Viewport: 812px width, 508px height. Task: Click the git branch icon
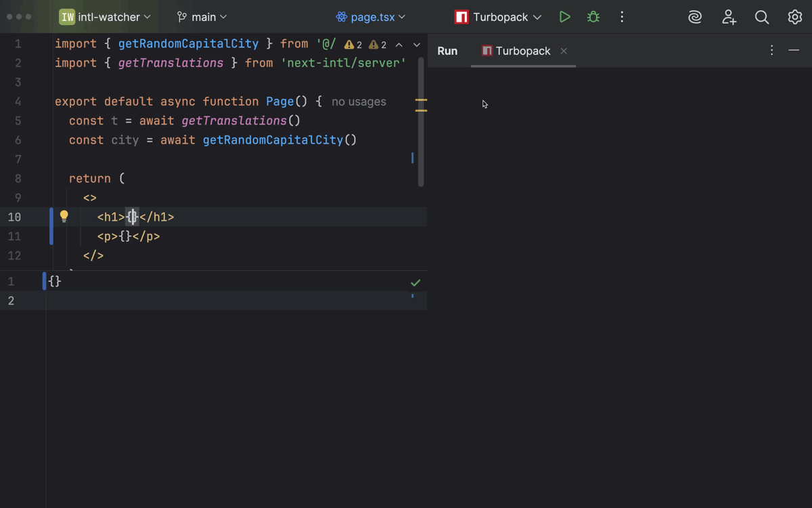click(181, 17)
